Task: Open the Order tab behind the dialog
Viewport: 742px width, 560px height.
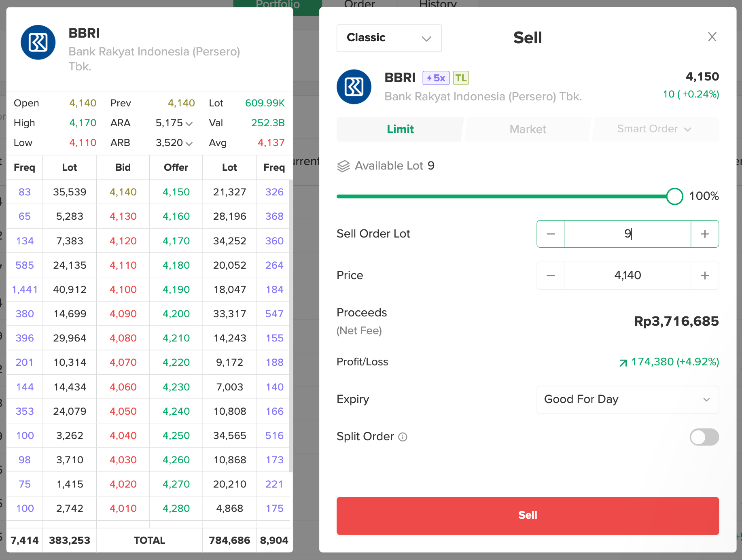Action: 360,4
